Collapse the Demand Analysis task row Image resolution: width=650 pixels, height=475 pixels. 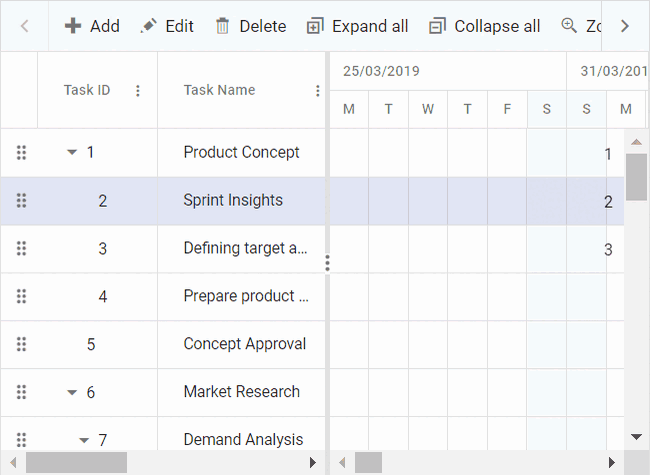(x=84, y=440)
